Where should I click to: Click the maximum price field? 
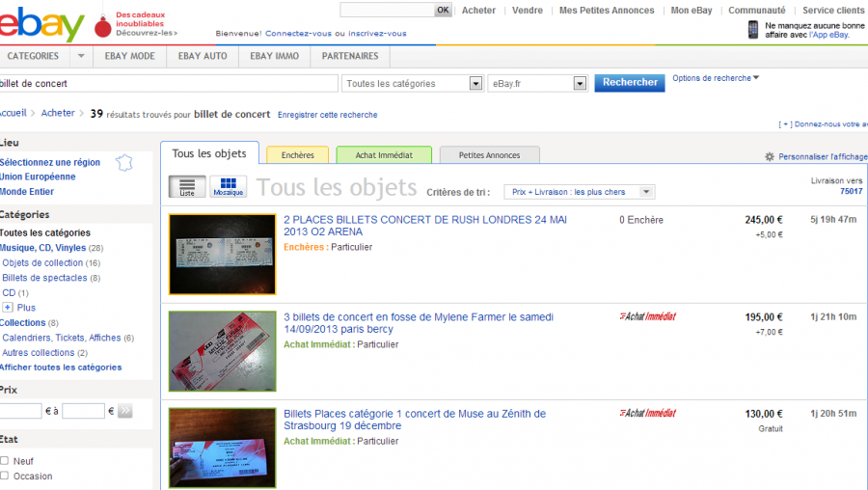tap(84, 411)
